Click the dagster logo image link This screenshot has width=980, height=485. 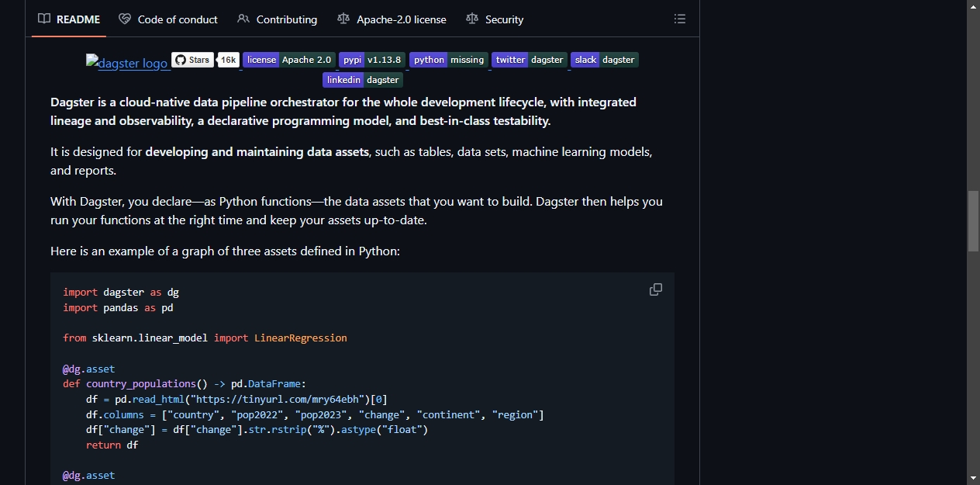click(127, 63)
